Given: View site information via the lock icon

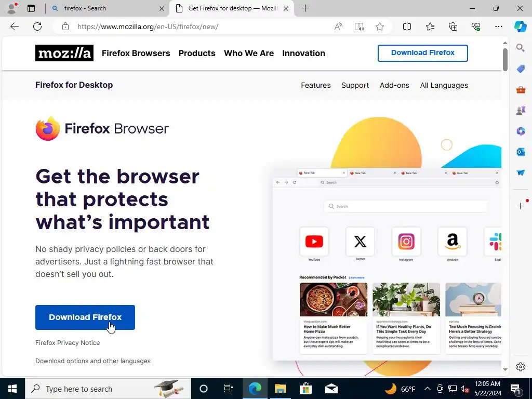Looking at the screenshot, I should click(65, 26).
